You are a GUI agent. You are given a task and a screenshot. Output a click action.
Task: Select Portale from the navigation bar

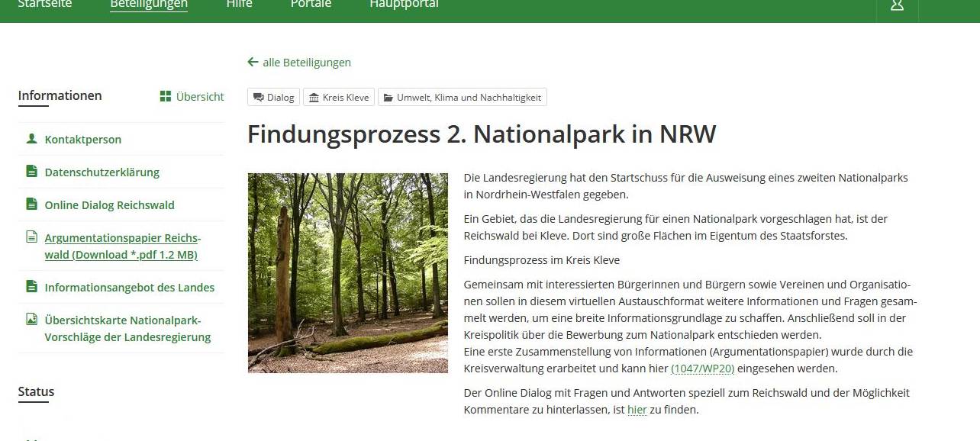pyautogui.click(x=310, y=5)
